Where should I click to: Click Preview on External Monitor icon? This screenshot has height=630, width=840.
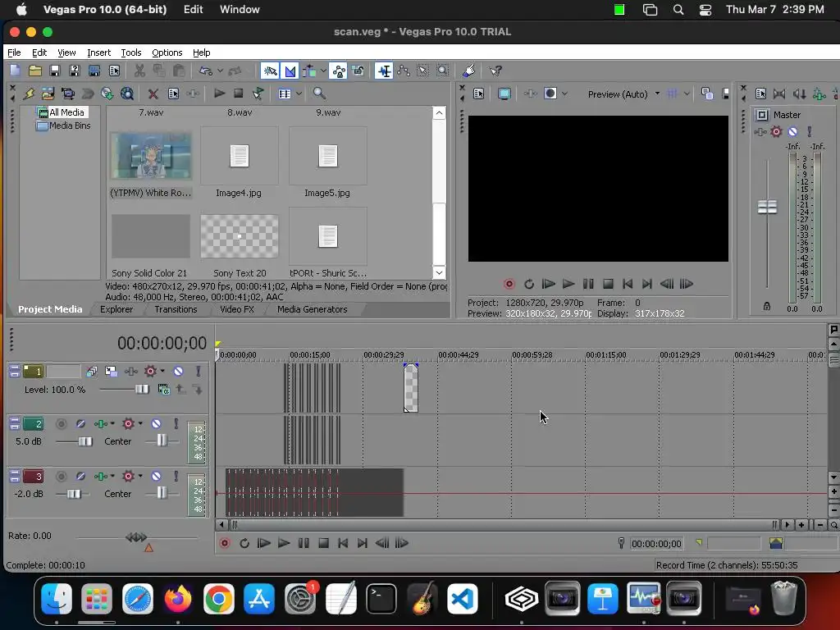504,94
